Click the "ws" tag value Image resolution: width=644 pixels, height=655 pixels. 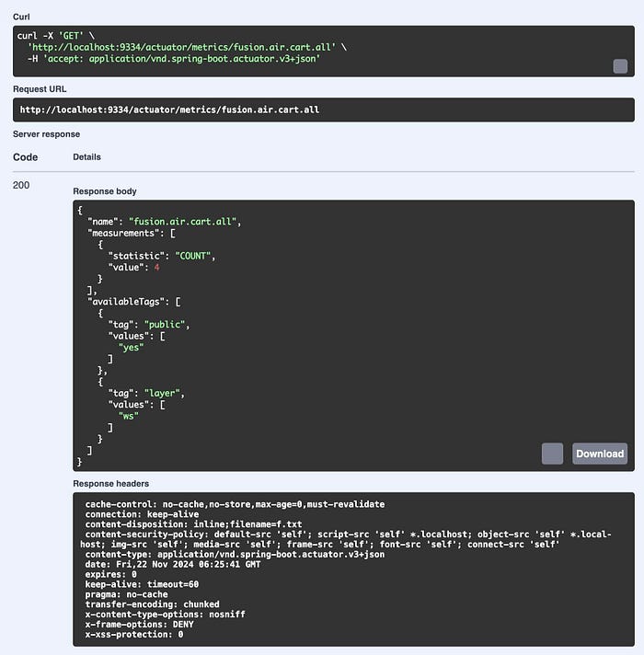click(x=129, y=416)
